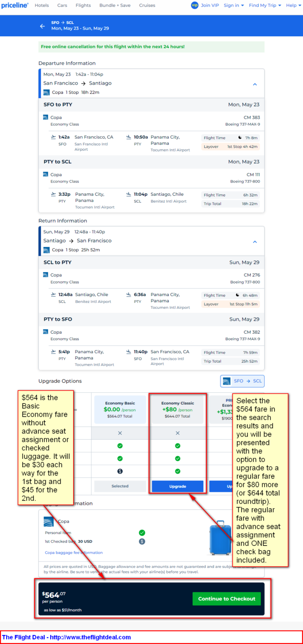Screen dimensions: 303x644
Task: Click 'Layover 1st Stop 11h 5m' text
Action: pos(231,304)
